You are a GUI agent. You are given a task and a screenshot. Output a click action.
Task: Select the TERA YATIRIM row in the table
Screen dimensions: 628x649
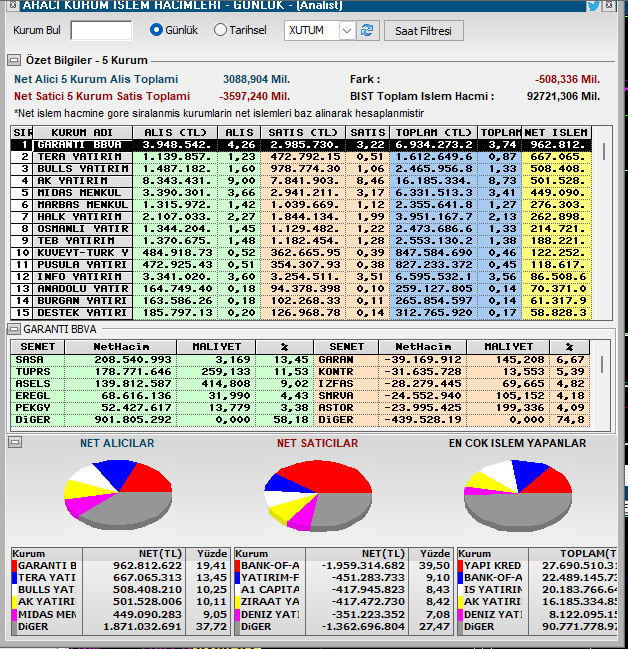click(82, 157)
